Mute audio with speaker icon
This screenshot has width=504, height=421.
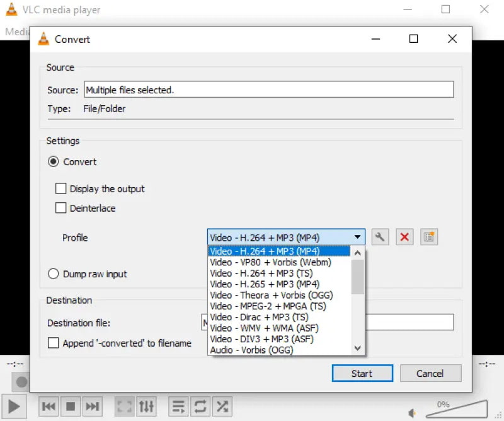pos(412,413)
